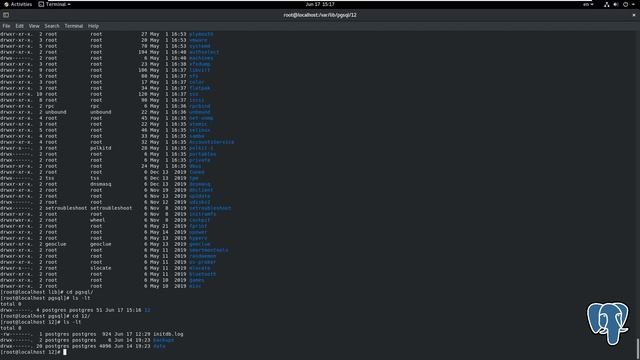
Task: Click the blue 'data' directory name
Action: [x=159, y=346]
